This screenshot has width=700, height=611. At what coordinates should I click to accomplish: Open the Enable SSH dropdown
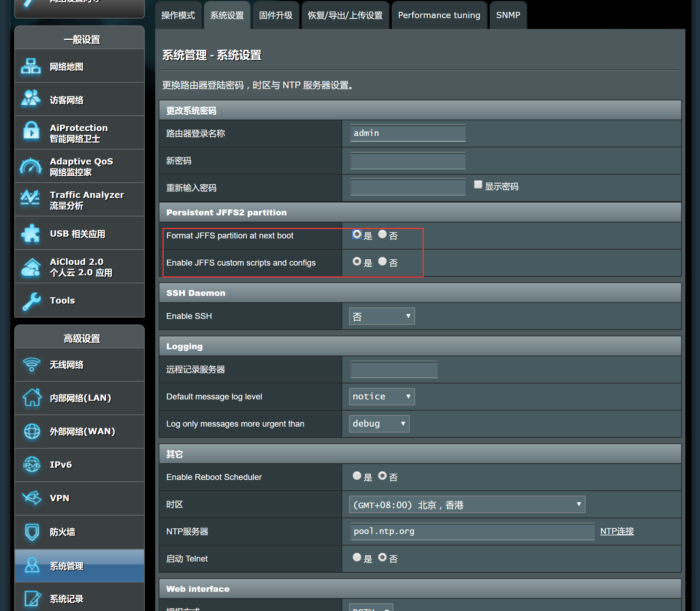[382, 316]
